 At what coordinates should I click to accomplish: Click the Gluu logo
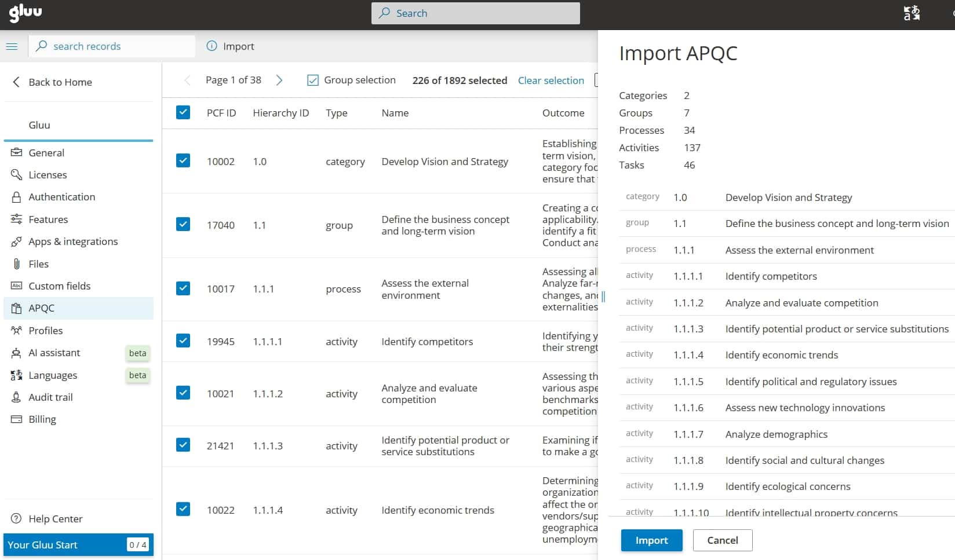[x=25, y=13]
